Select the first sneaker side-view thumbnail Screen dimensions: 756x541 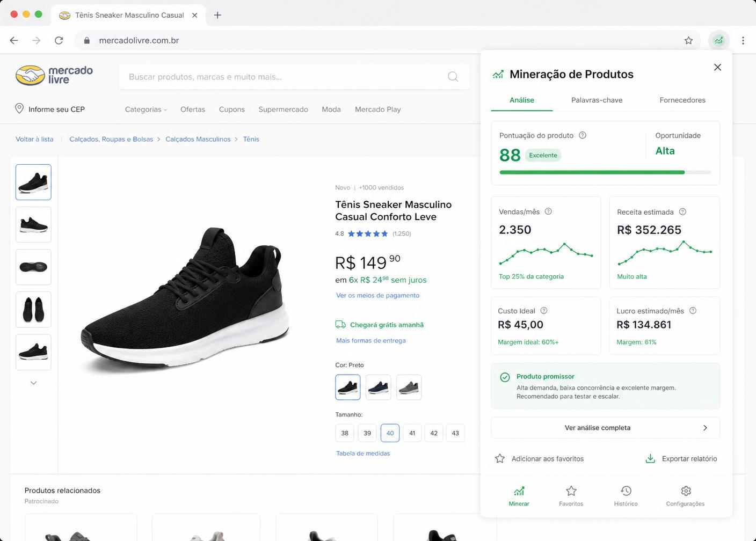[33, 182]
